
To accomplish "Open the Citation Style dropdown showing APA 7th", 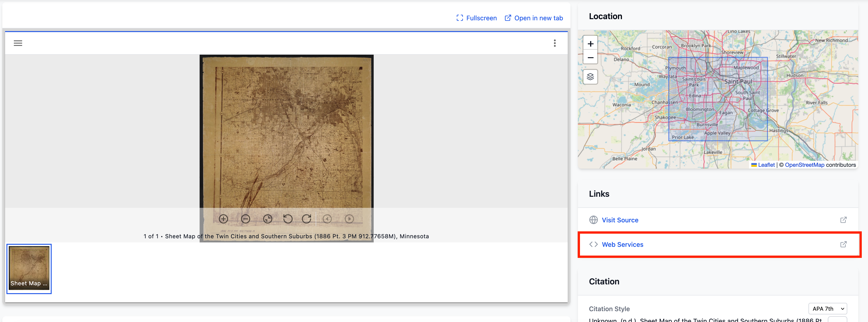I will [827, 309].
